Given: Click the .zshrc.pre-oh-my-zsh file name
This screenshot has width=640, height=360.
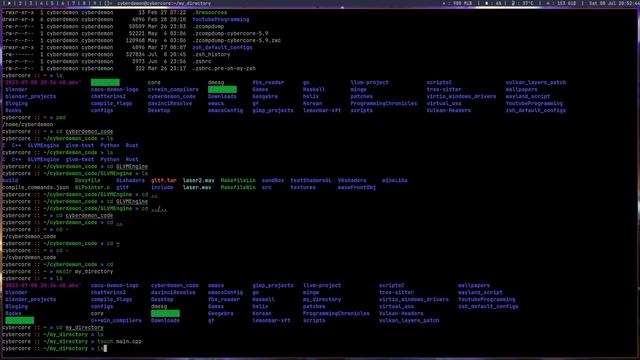Looking at the screenshot, I should [x=224, y=69].
